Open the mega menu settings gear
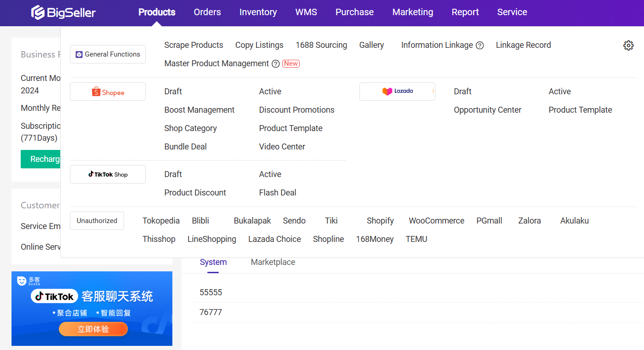The width and height of the screenshot is (644, 350). tap(628, 45)
